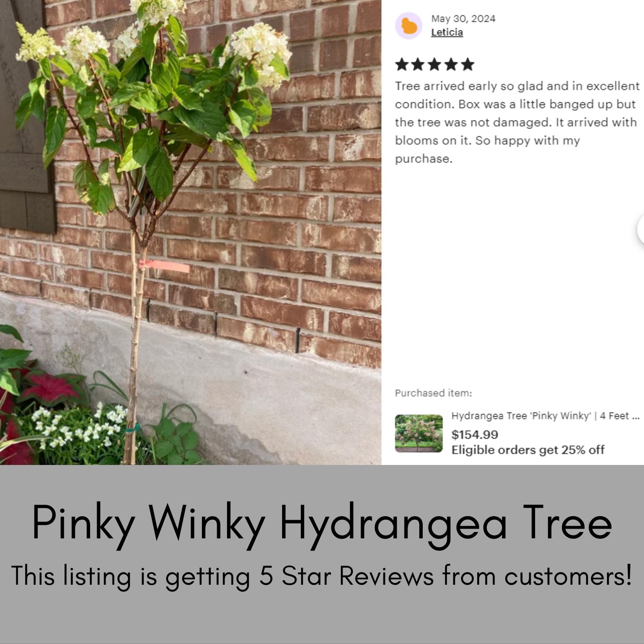Click the review text paragraph
This screenshot has height=644, width=644.
(517, 122)
